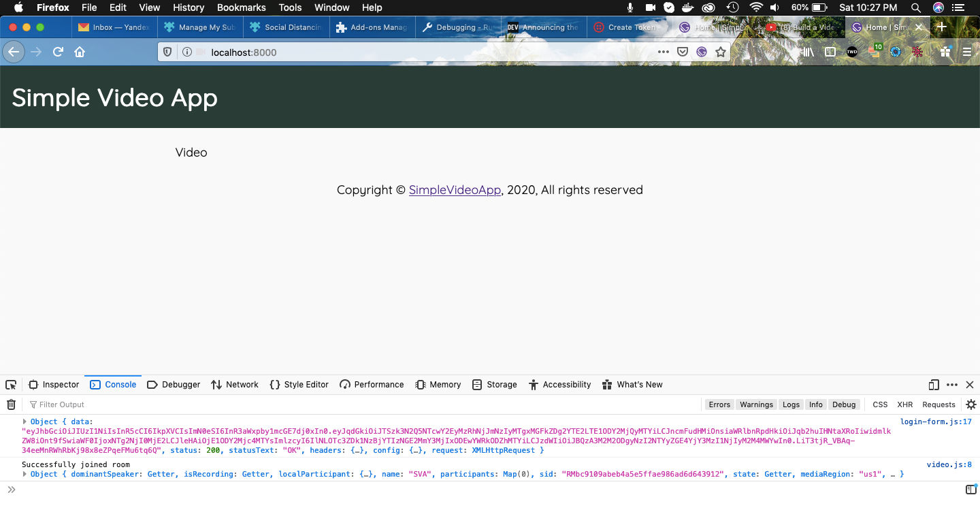Open tracking protection shield in address bar
The height and width of the screenshot is (510, 980).
coord(167,52)
